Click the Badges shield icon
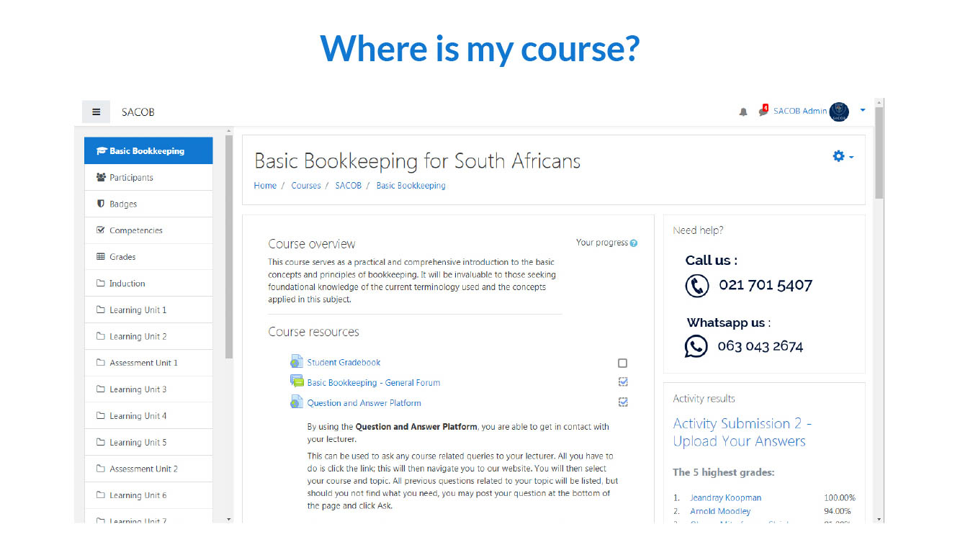Viewport: 960px width, 560px height. coord(101,204)
